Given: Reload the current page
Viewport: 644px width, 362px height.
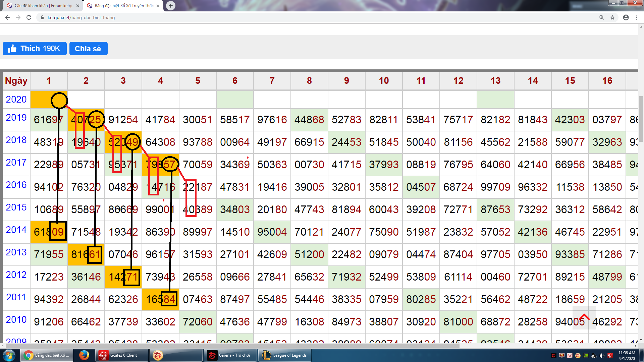Looking at the screenshot, I should (29, 17).
